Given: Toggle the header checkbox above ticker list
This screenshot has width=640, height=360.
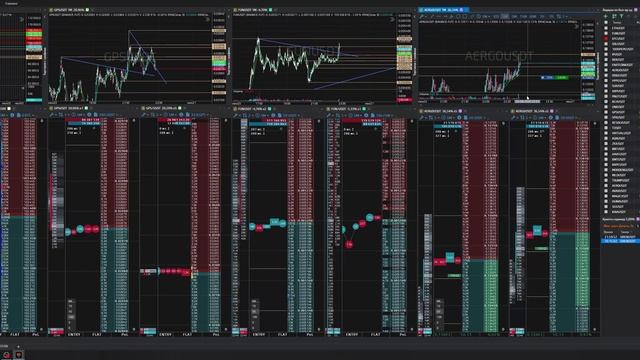Looking at the screenshot, I should pos(607,23).
